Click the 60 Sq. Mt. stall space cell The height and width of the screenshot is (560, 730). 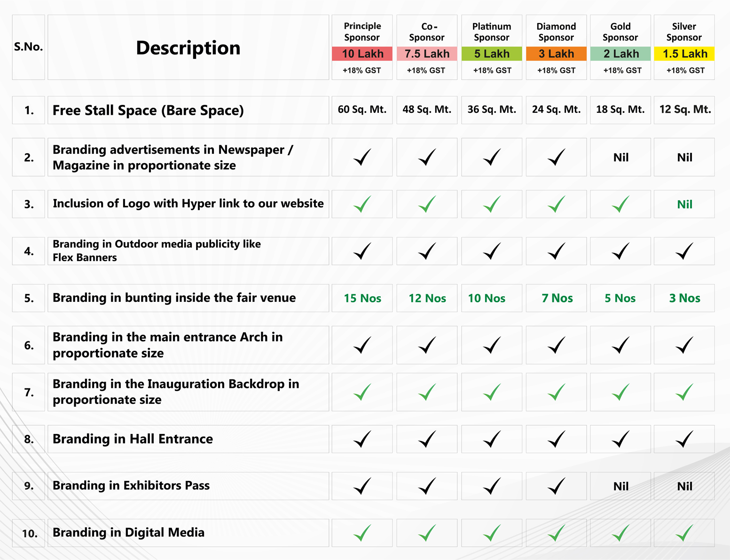point(362,110)
